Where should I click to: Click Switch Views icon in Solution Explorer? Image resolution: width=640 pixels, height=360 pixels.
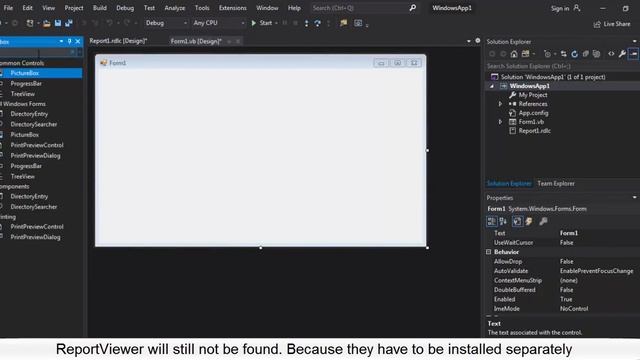[x=525, y=54]
